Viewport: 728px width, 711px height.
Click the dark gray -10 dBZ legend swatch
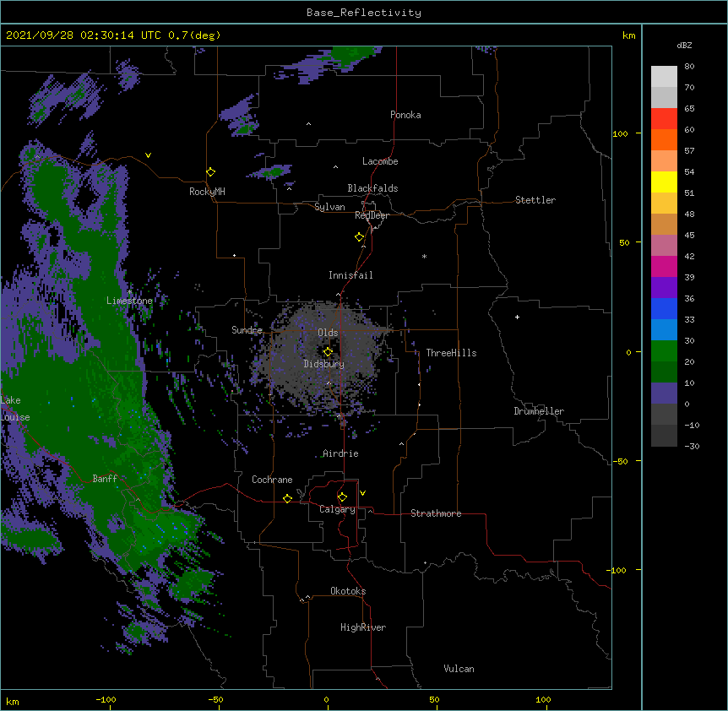click(664, 436)
